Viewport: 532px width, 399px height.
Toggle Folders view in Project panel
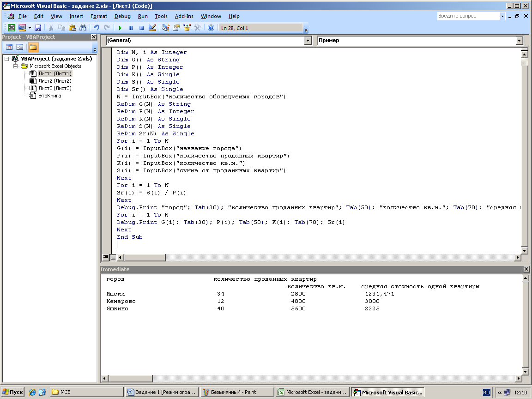coord(33,47)
